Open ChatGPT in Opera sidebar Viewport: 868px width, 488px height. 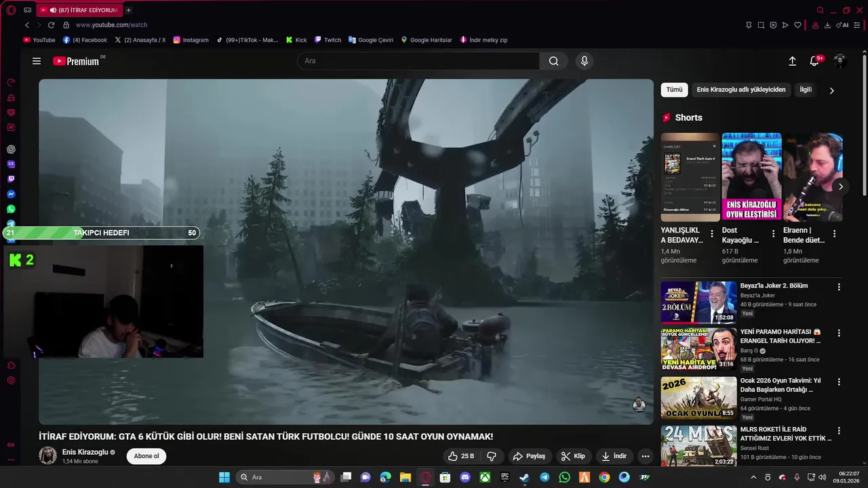pyautogui.click(x=11, y=149)
